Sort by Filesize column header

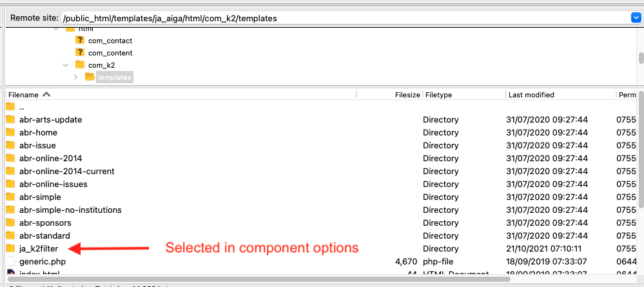[407, 95]
